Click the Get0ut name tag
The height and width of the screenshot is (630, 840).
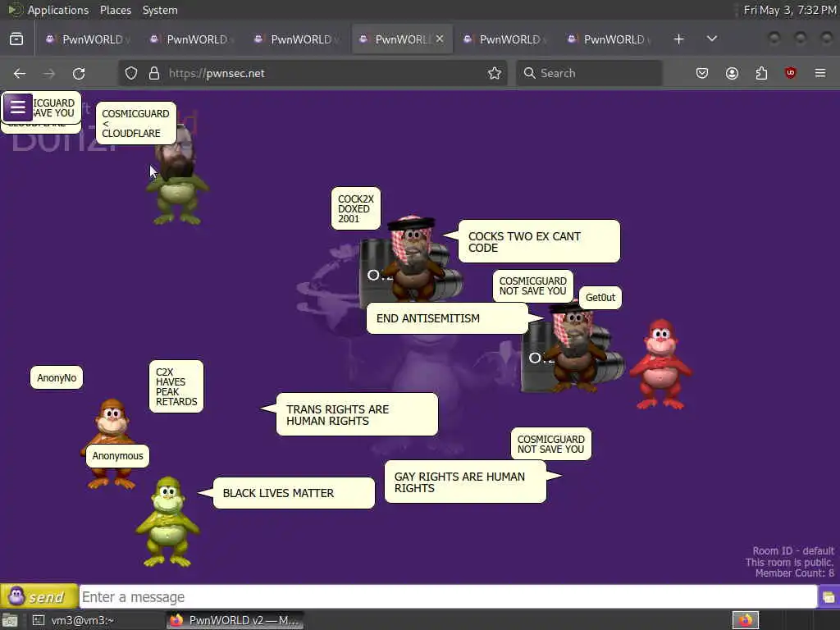point(600,298)
